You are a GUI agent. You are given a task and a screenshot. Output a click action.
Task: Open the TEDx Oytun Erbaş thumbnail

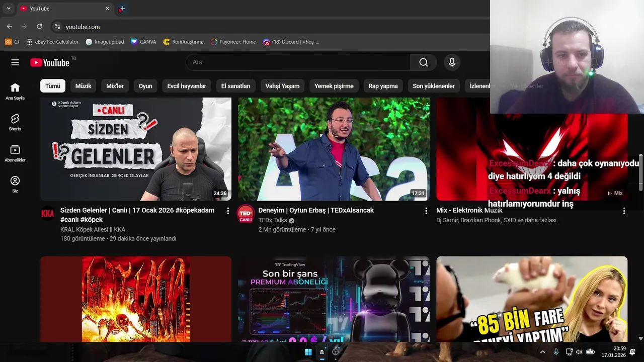pyautogui.click(x=334, y=149)
